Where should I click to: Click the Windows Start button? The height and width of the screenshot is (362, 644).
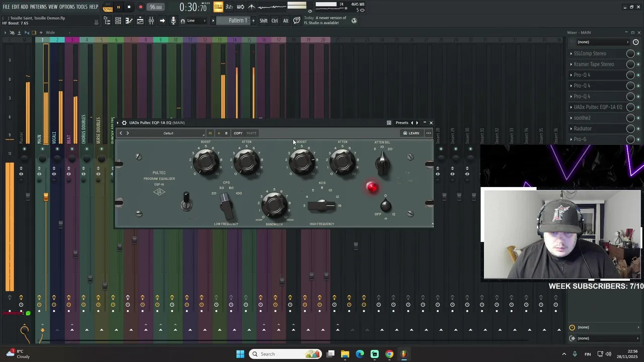coord(240,354)
